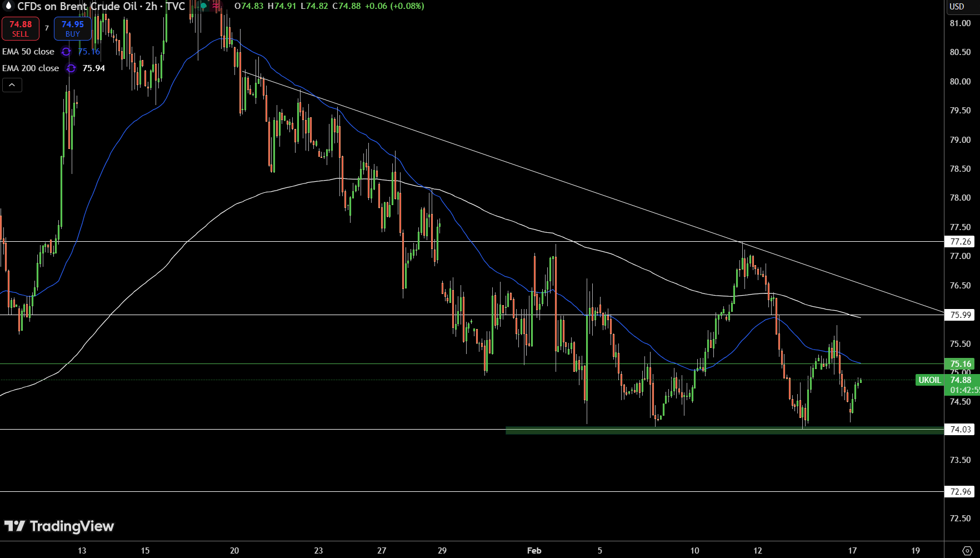Screen dimensions: 980x558
Task: Click the oil drop symbol icon
Action: pyautogui.click(x=8, y=6)
